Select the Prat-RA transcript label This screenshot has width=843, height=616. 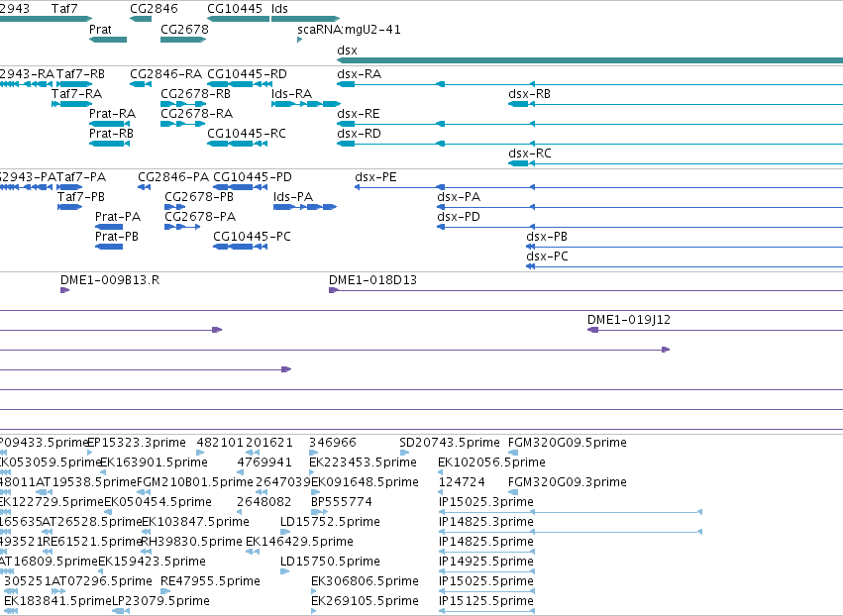112,114
